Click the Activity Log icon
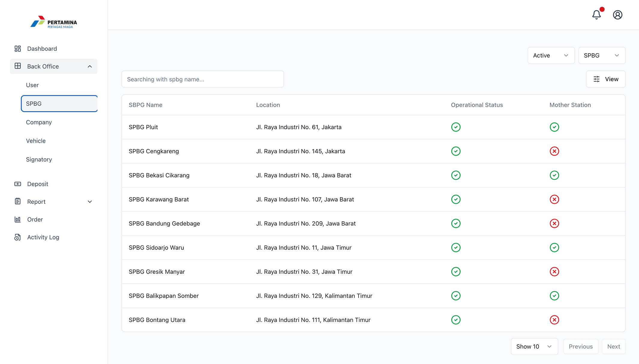 pyautogui.click(x=18, y=237)
